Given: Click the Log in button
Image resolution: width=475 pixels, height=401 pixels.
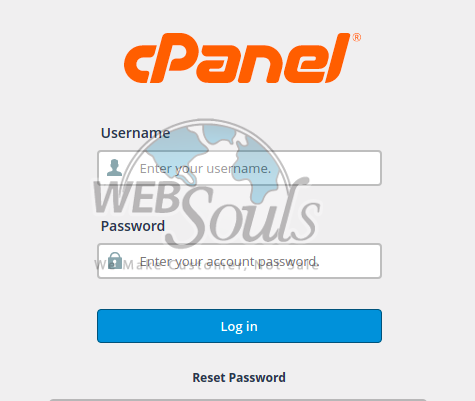Looking at the screenshot, I should coord(239,326).
